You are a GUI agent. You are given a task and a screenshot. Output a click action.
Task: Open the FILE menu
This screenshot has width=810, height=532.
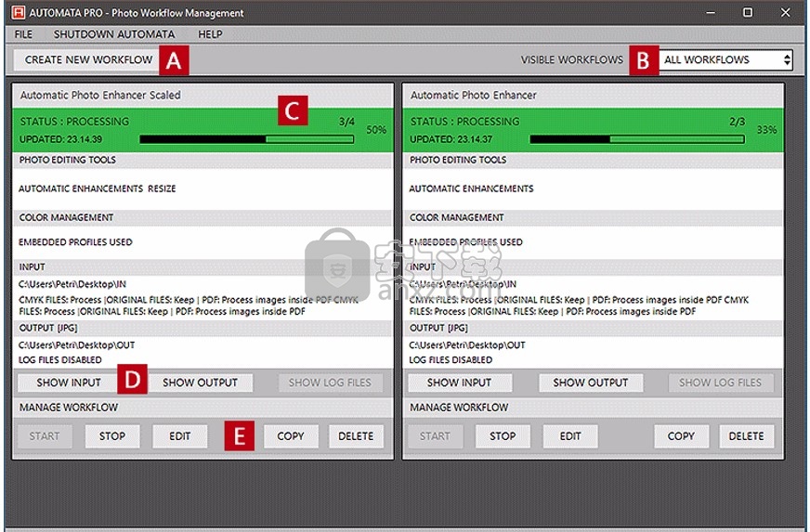[23, 34]
